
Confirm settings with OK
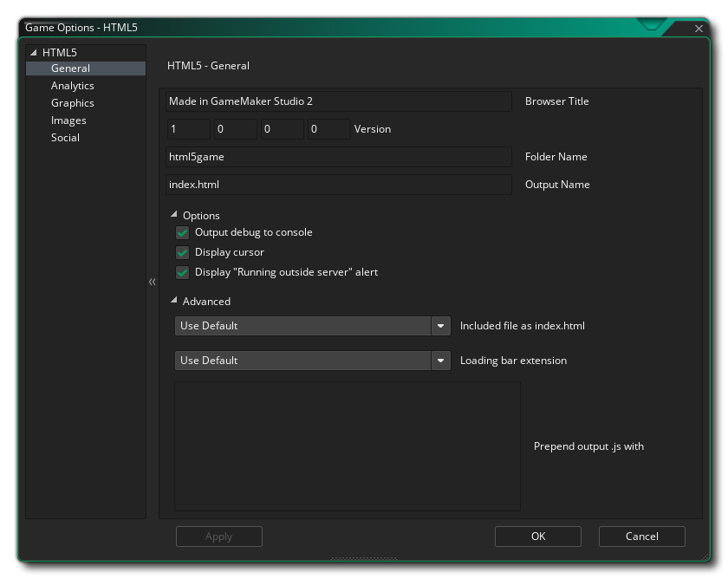pyautogui.click(x=537, y=536)
